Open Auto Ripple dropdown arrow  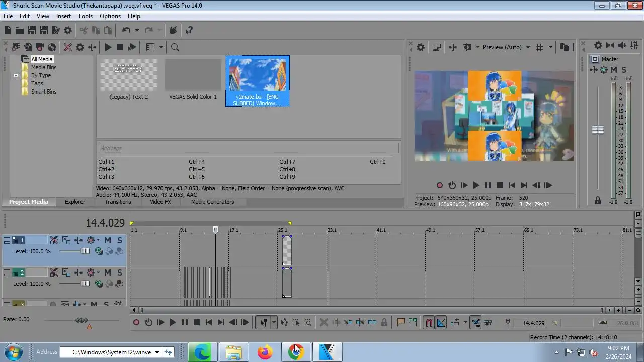coord(465,323)
